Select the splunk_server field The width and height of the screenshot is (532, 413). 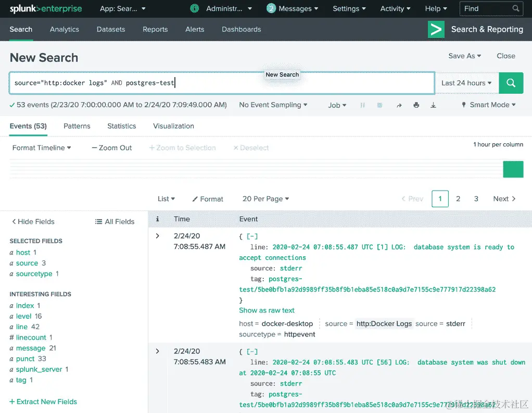coord(39,369)
